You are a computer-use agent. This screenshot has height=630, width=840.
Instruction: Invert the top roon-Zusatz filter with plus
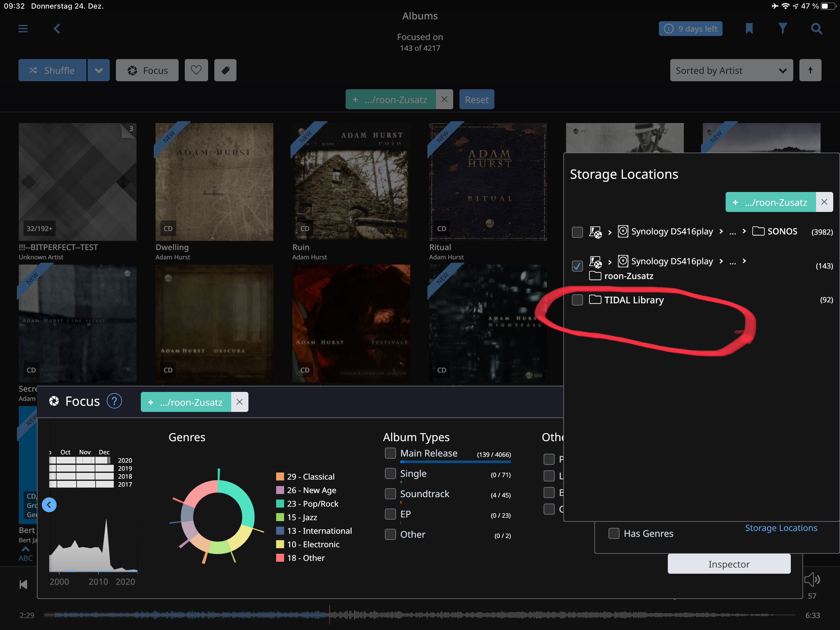point(355,100)
